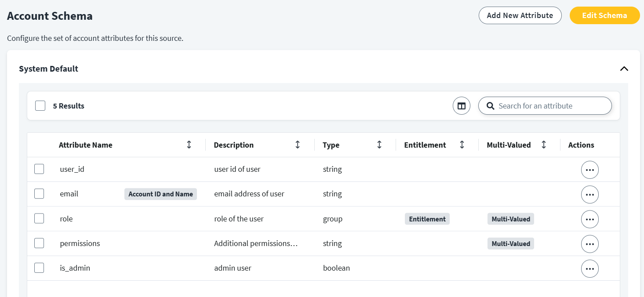Click 'admin user' description
644x297 pixels.
point(233,268)
